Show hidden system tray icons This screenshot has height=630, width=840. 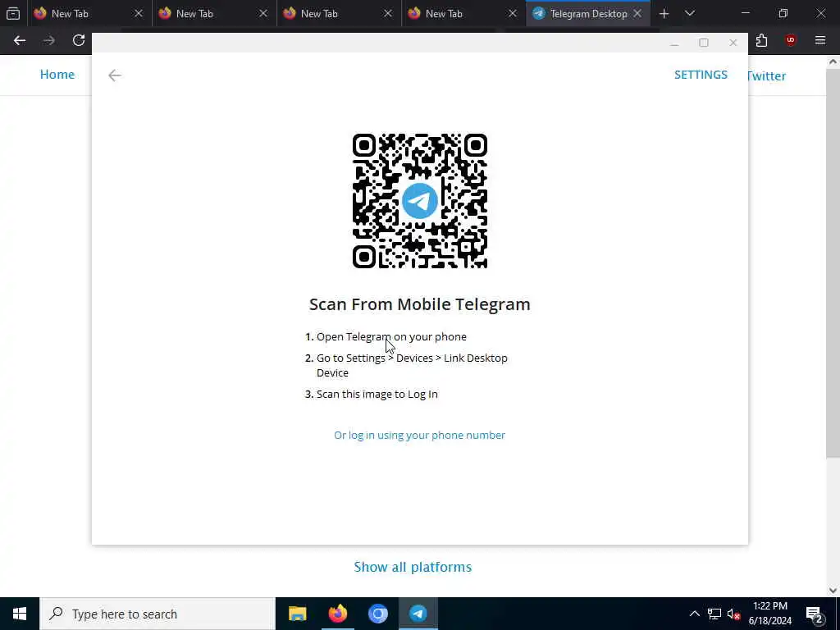tap(694, 614)
